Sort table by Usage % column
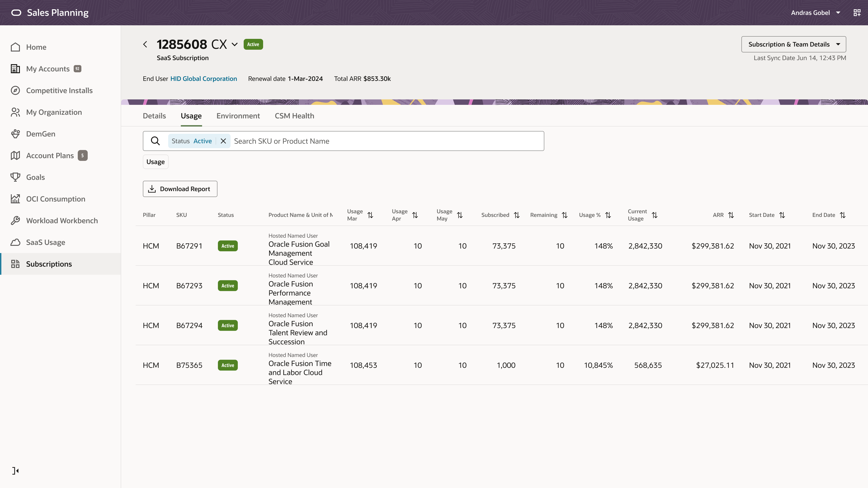The image size is (868, 488). (608, 215)
